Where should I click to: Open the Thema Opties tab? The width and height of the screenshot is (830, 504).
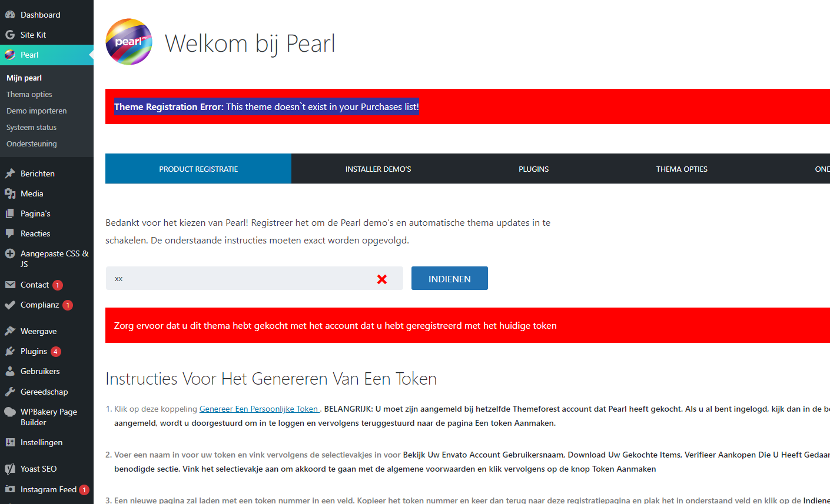point(682,169)
